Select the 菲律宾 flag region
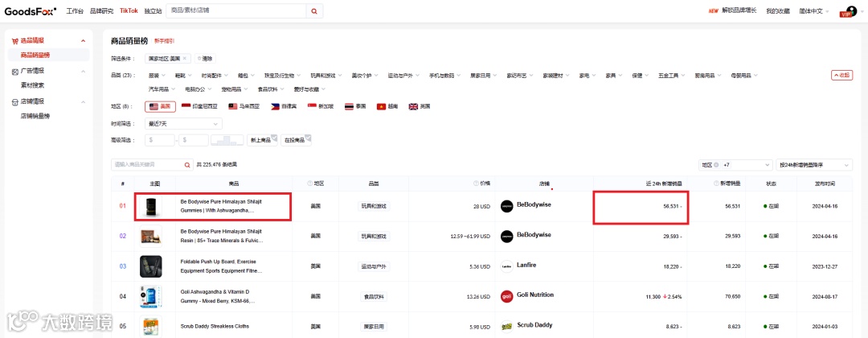 tap(284, 106)
